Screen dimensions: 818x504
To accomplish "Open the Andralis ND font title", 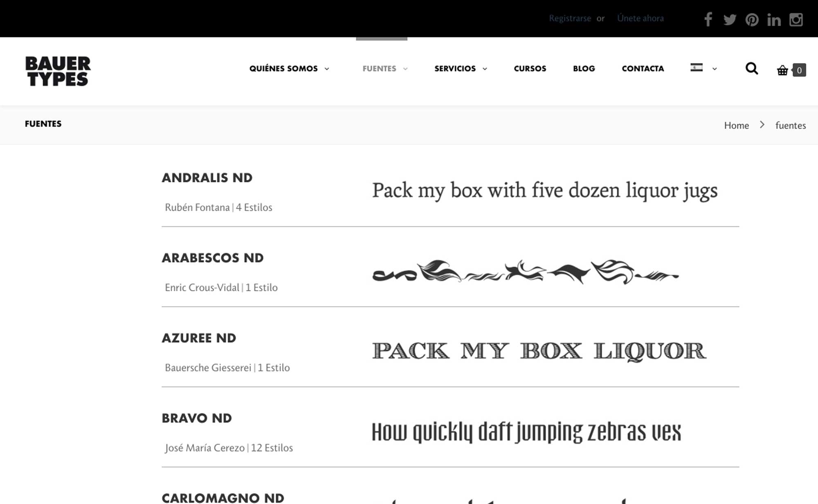I will click(x=207, y=178).
